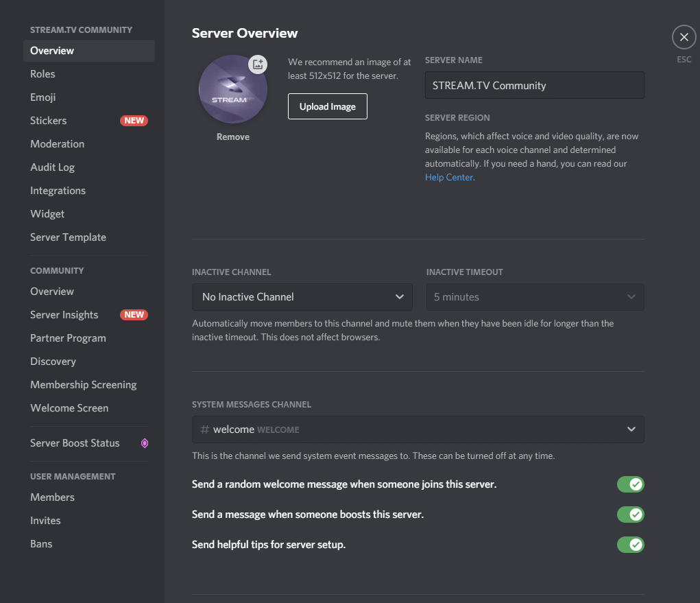
Task: Click the NEW badge beside Stickers
Action: coord(134,121)
